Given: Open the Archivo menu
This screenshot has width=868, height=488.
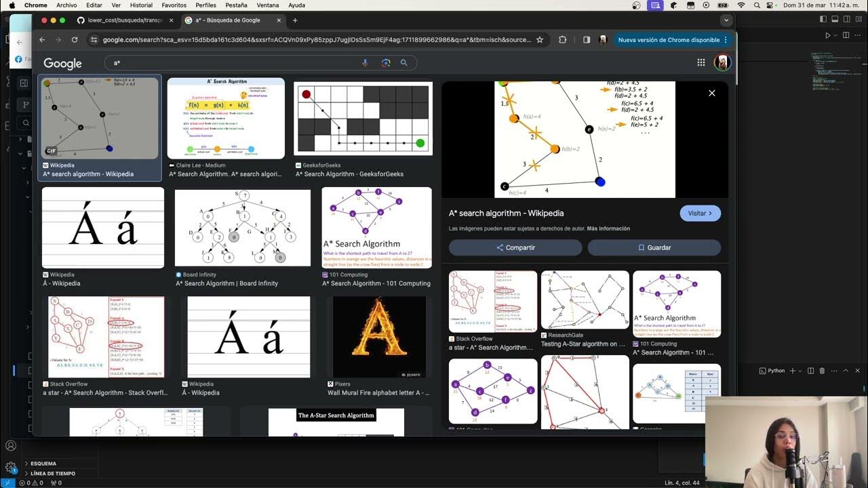Looking at the screenshot, I should [66, 5].
